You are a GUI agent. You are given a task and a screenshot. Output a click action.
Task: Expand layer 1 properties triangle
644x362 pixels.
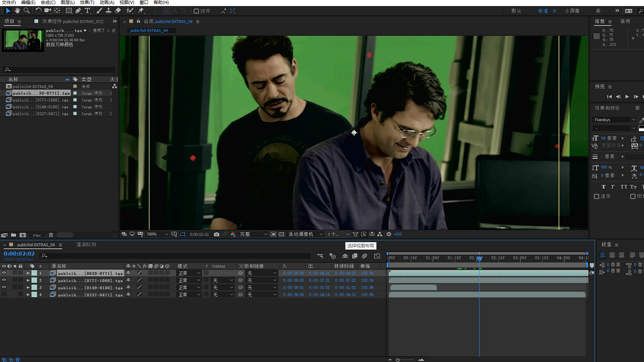28,274
